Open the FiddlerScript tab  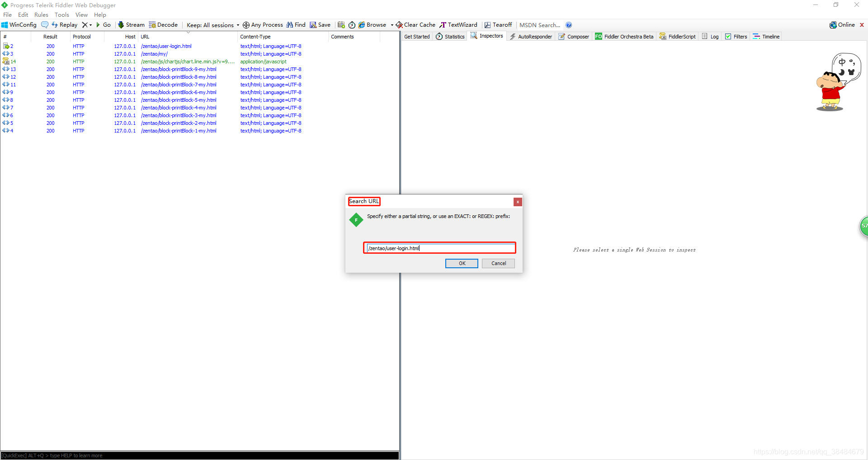pyautogui.click(x=678, y=37)
